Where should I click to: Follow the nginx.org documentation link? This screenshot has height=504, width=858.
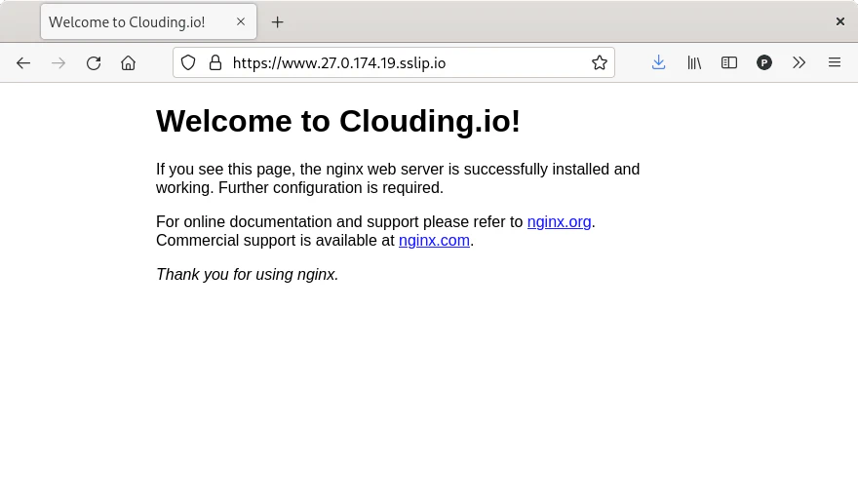point(559,221)
